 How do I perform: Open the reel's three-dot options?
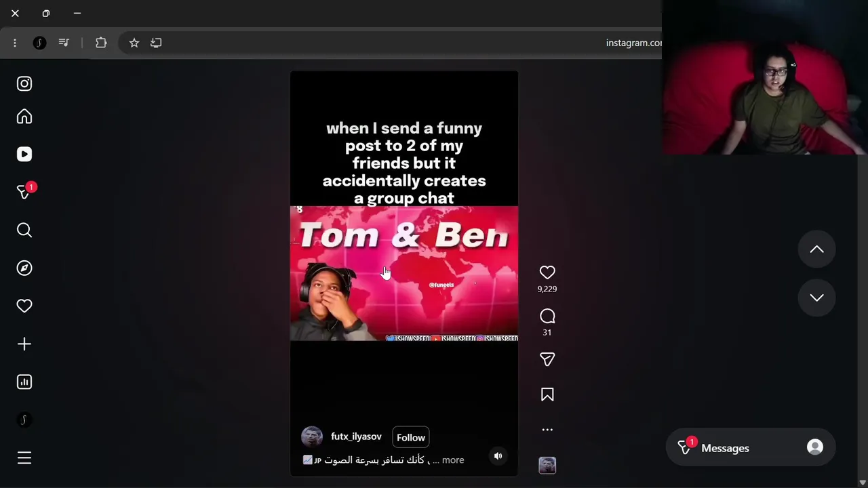click(547, 430)
